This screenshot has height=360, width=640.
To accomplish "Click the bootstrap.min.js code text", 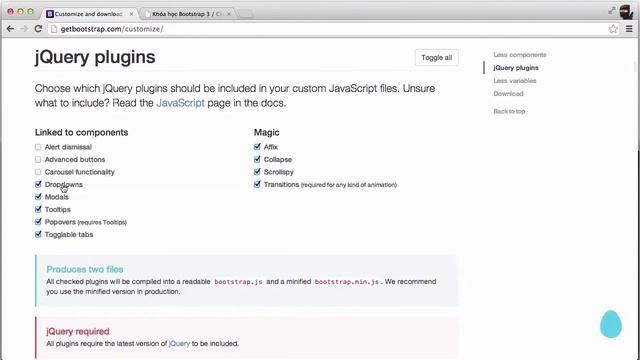I will pos(347,282).
